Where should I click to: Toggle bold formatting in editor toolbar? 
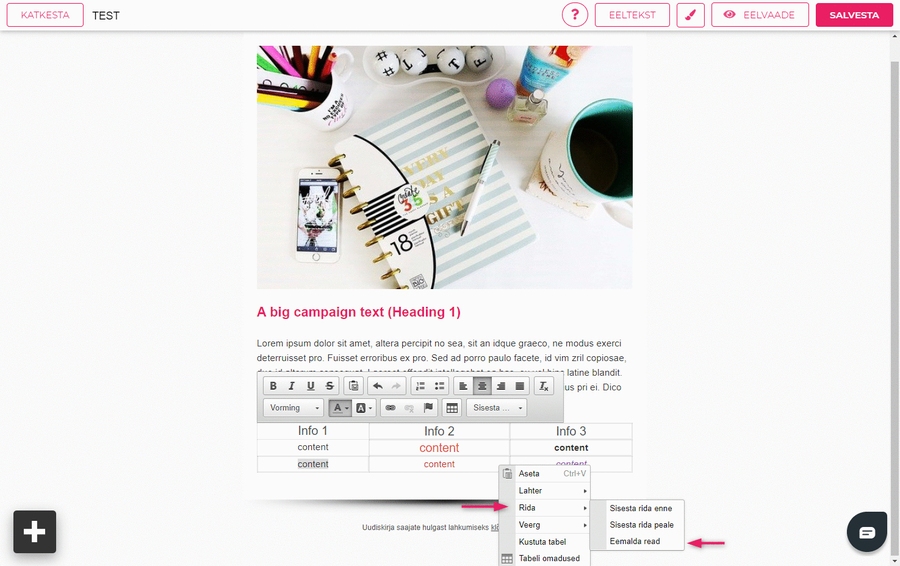tap(273, 386)
